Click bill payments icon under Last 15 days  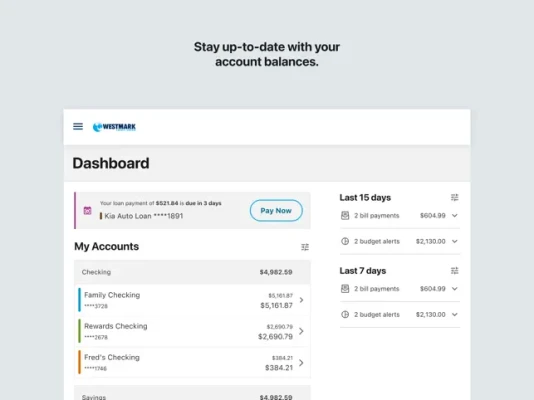(345, 215)
